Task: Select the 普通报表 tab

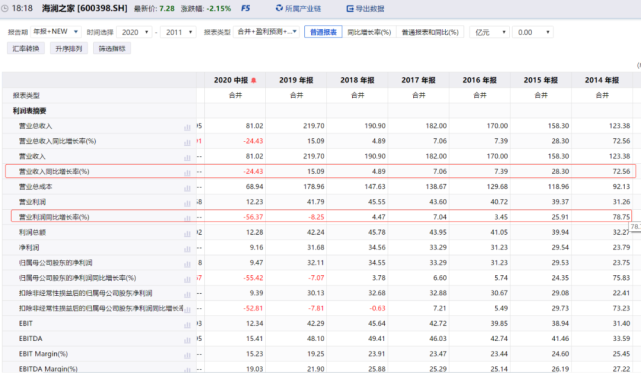Action: click(x=323, y=32)
